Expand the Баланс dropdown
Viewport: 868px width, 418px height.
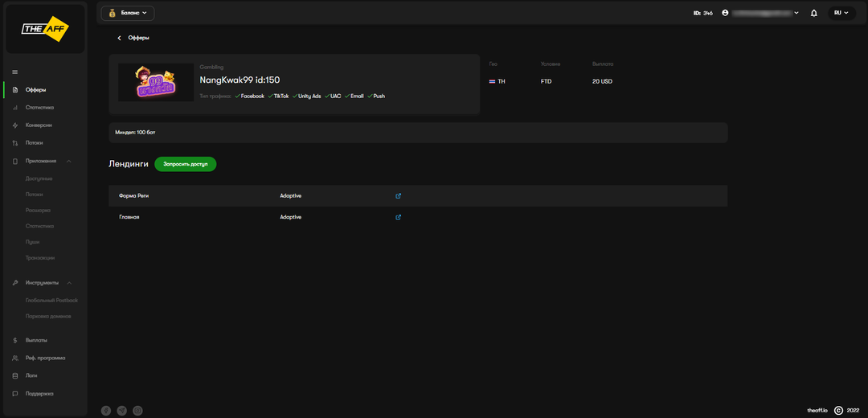(x=128, y=13)
